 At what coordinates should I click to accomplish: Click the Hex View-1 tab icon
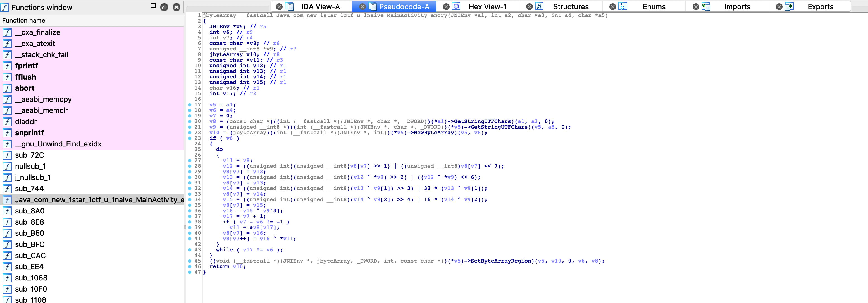[456, 6]
